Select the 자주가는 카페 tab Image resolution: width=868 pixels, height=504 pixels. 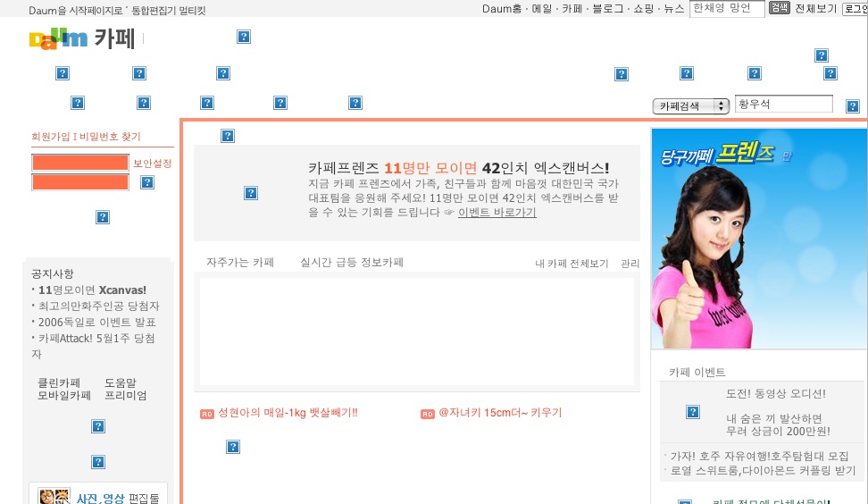[x=240, y=262]
